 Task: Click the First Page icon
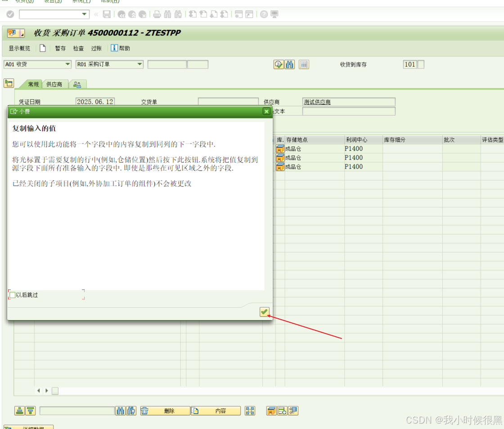coord(193,14)
